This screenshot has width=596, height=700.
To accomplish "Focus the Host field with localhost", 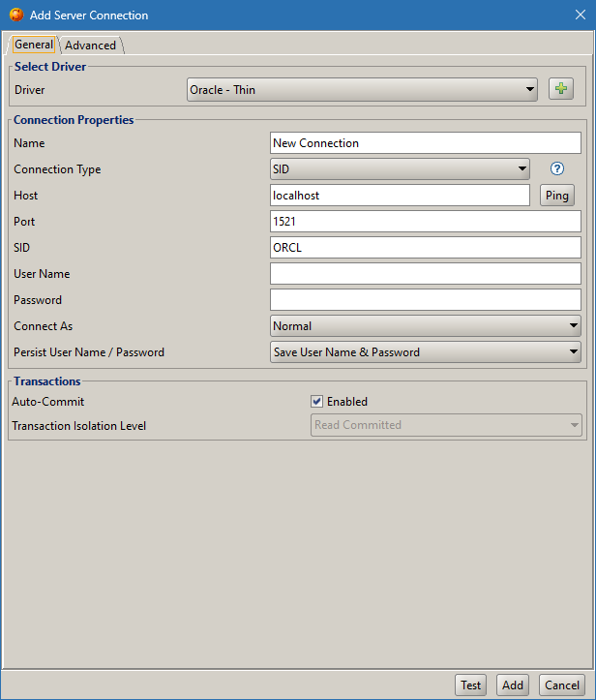I will [400, 196].
